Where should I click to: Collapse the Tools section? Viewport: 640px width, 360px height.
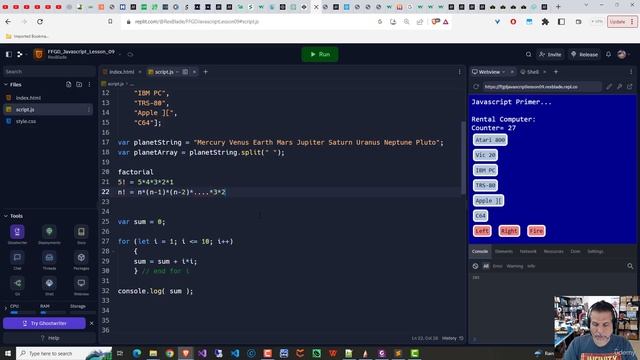[6, 216]
